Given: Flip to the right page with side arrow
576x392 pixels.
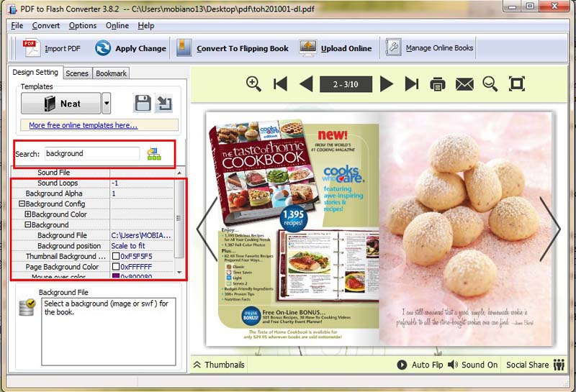Looking at the screenshot, I should click(x=550, y=229).
